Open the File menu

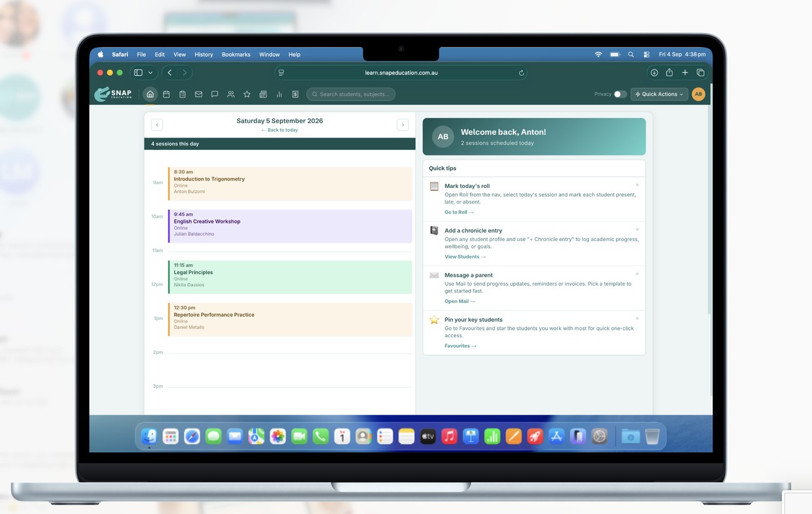(141, 54)
